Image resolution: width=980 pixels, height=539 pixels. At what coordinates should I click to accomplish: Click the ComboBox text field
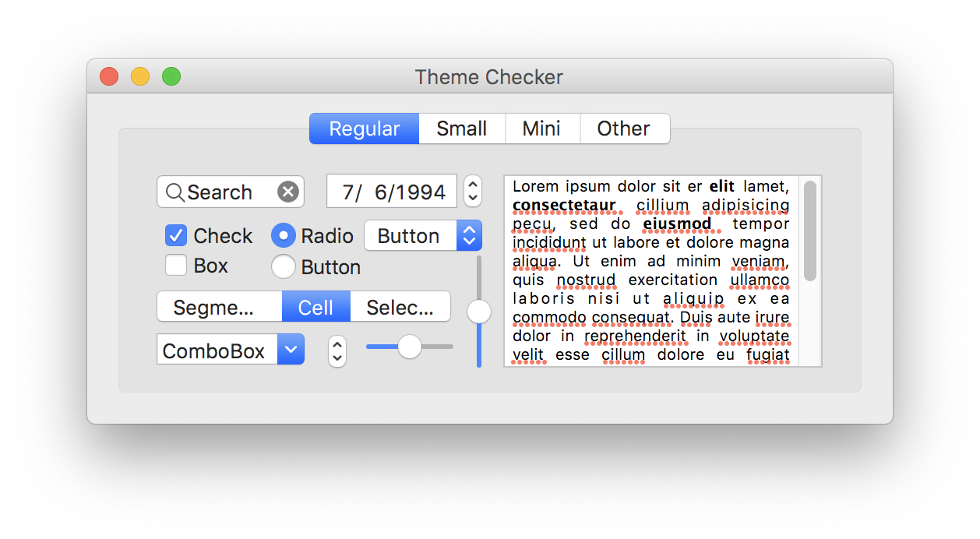click(x=217, y=351)
